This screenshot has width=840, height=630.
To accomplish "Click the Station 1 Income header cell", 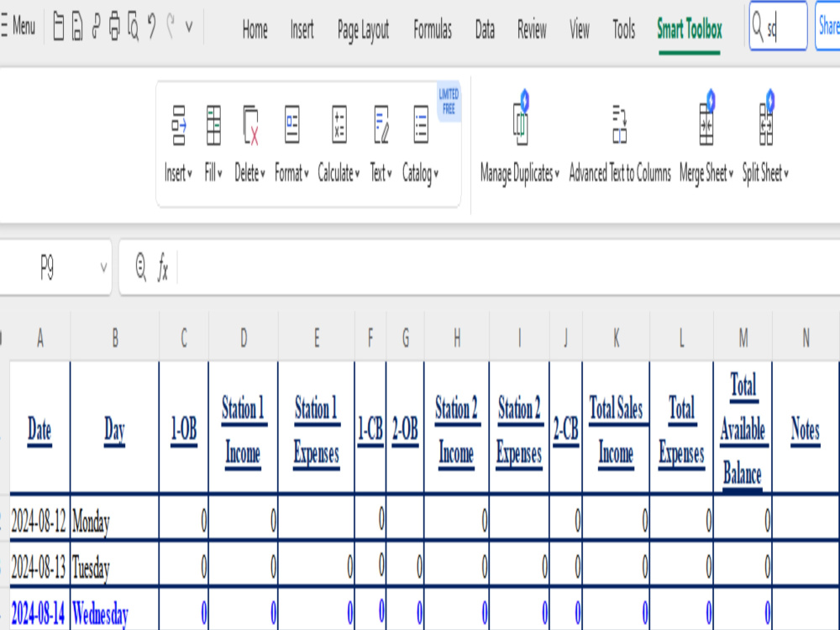I will [244, 428].
